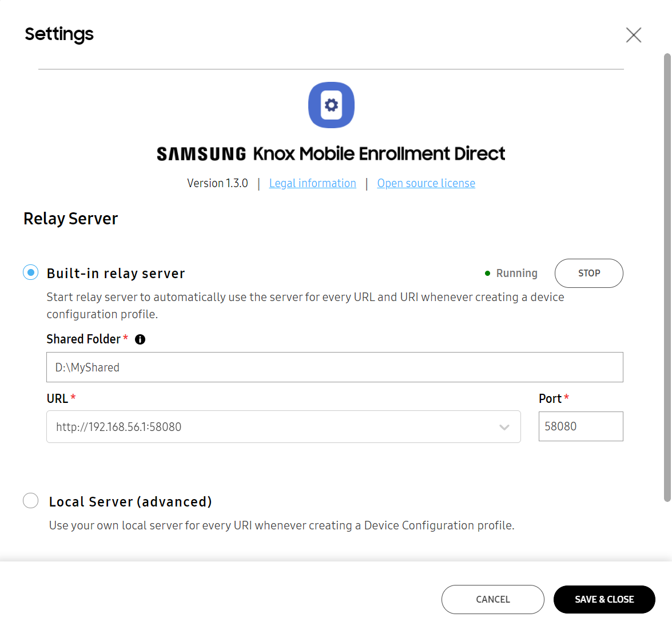
Task: Click SAVE & CLOSE button
Action: point(604,599)
